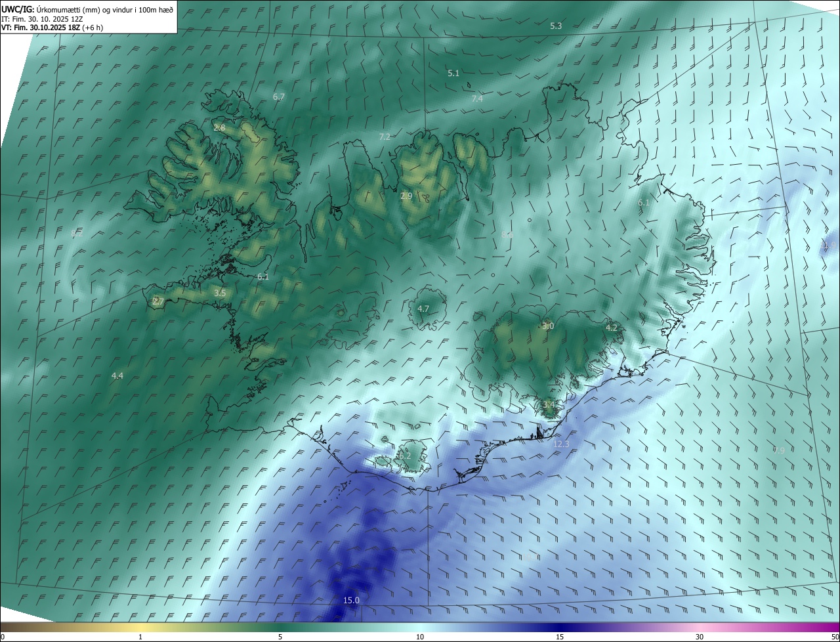Image resolution: width=840 pixels, height=642 pixels.
Task: Click the 6.1 value beside Breiðafjörður bay
Action: point(263,277)
